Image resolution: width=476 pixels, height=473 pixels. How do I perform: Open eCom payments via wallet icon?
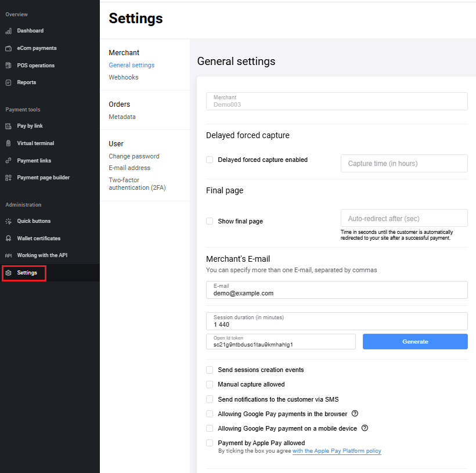click(8, 48)
